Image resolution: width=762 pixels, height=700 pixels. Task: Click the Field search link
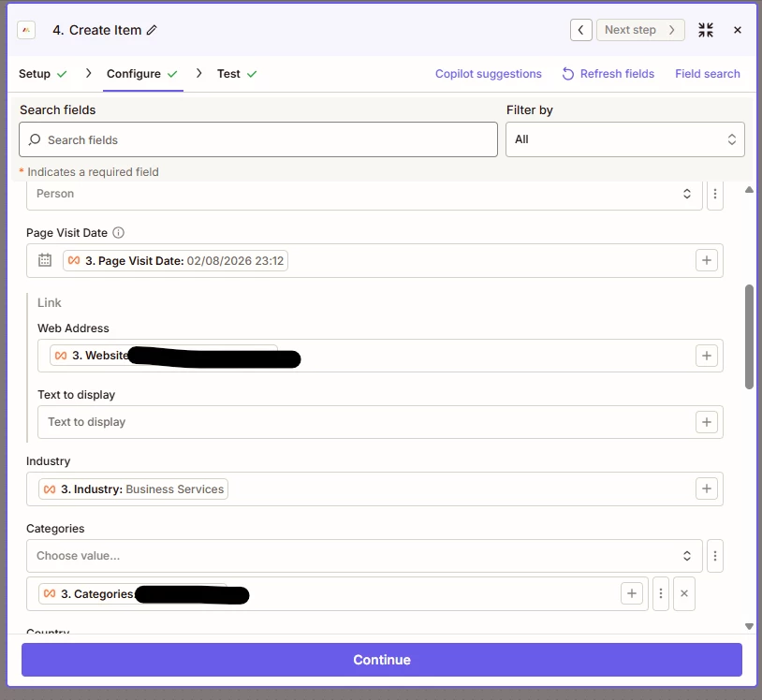point(707,74)
